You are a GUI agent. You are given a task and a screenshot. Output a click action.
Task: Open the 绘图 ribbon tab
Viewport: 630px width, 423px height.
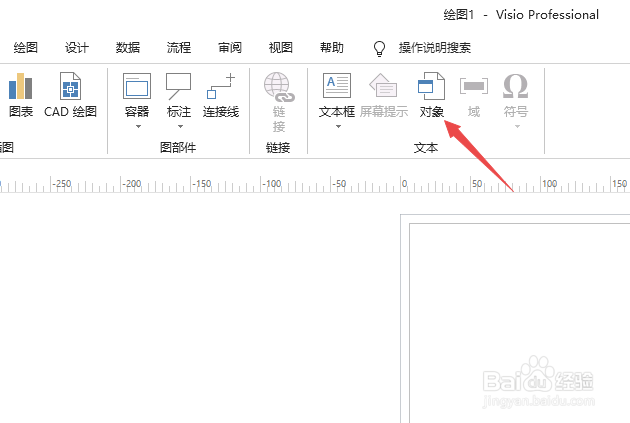(26, 47)
